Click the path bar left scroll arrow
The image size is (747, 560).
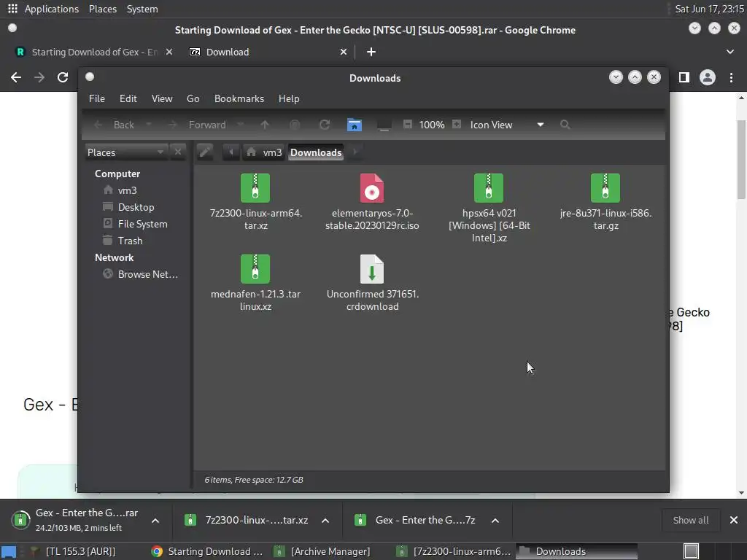231,152
